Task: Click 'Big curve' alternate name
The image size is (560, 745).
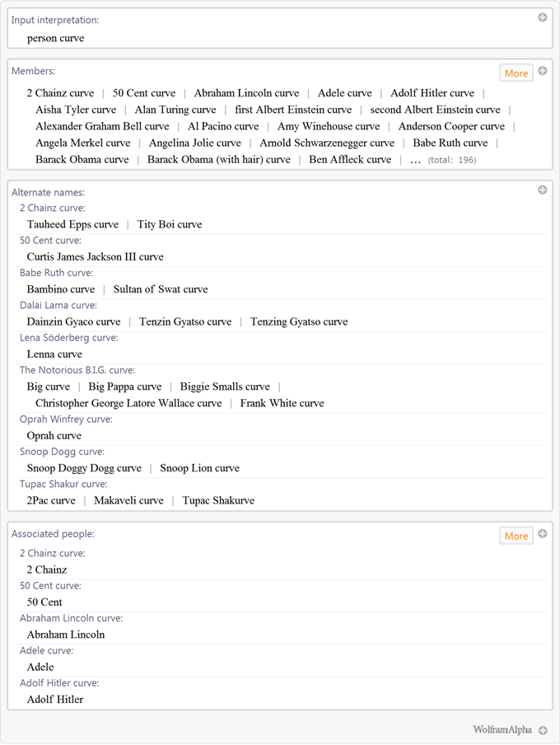Action: (x=49, y=387)
